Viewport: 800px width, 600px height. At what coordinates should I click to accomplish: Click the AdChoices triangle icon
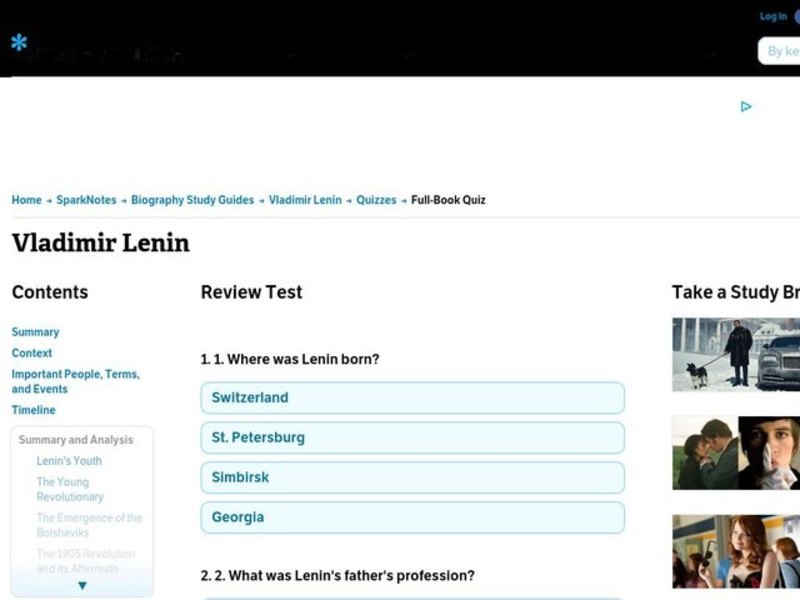[746, 106]
